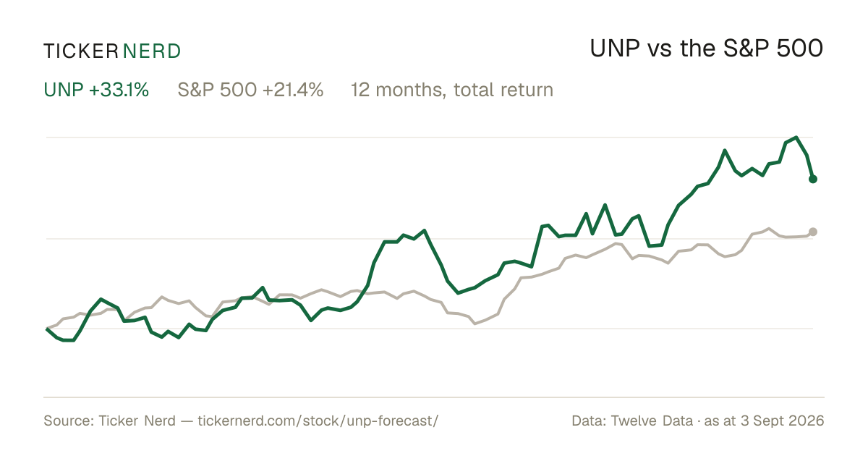Screen dimensions: 868x456
Task: Click the lowest horizontal gridline
Action: (430, 329)
